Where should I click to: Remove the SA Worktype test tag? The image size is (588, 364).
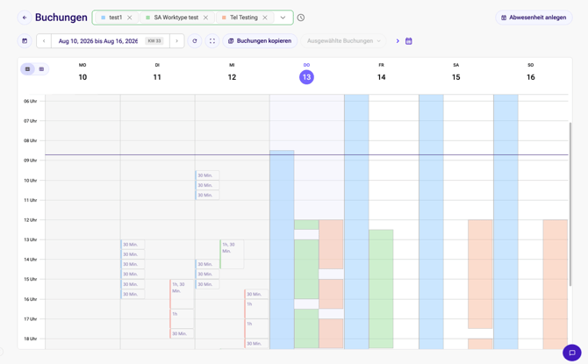pos(205,18)
